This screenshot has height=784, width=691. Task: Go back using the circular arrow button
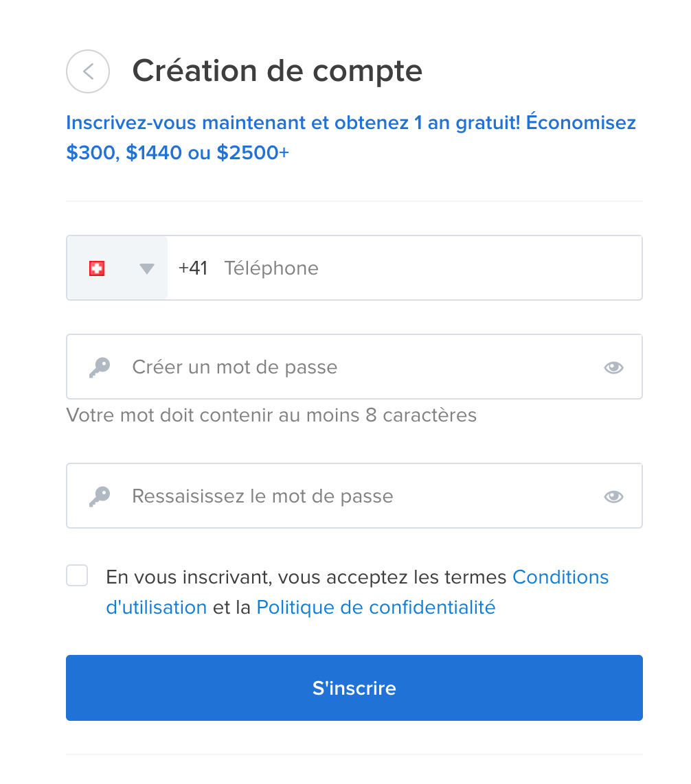click(88, 71)
